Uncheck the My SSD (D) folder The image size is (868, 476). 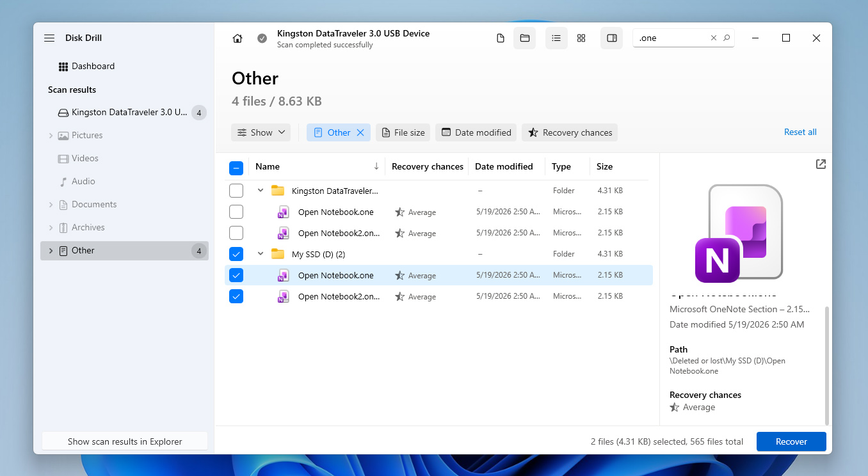point(236,254)
